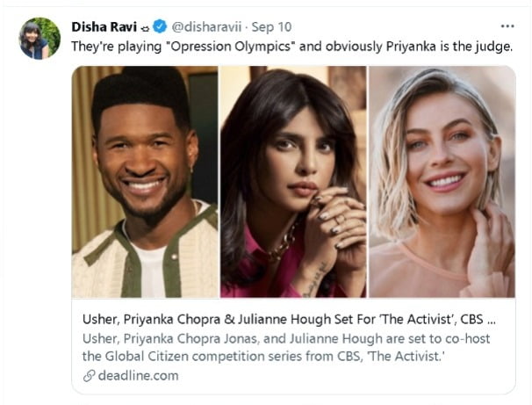Screen dimensions: 532x405
Task: Open the tweet's three-dot More menu
Action: [507, 25]
